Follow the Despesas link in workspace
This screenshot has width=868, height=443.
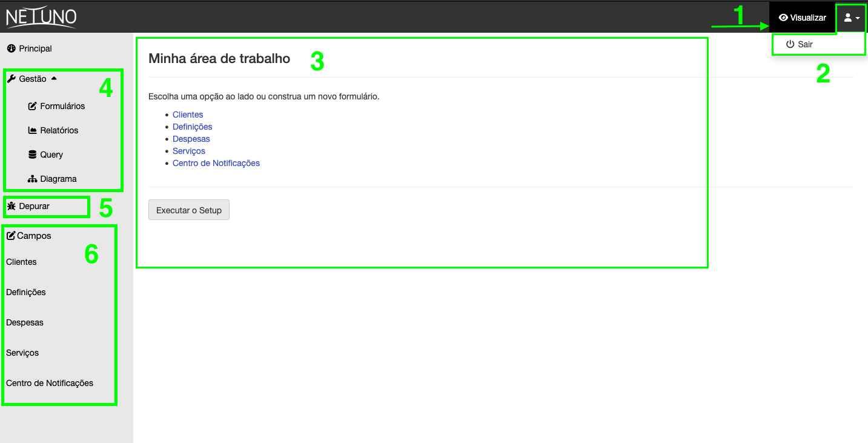pyautogui.click(x=191, y=139)
